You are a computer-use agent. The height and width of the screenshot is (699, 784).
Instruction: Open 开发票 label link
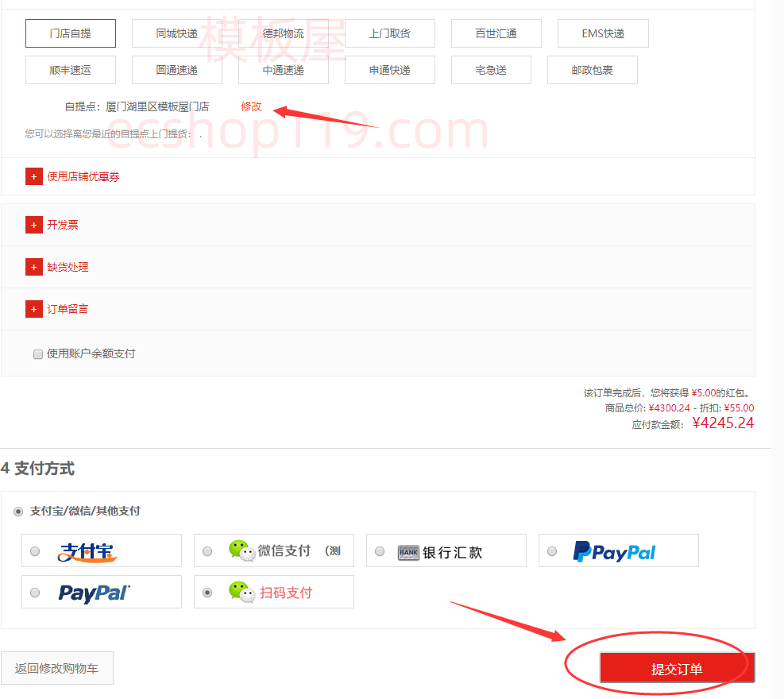[x=63, y=225]
